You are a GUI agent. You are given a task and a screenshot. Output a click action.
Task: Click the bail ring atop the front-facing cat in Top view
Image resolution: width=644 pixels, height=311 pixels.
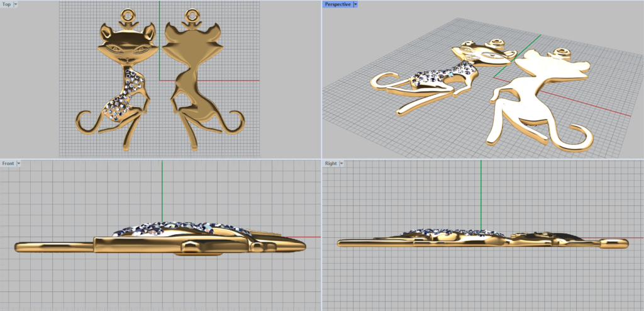[128, 13]
